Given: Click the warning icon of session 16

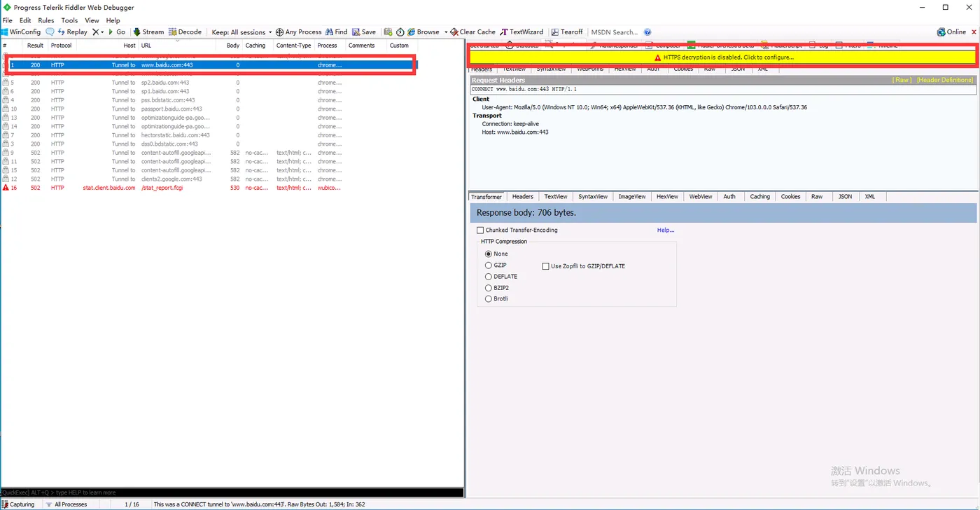Looking at the screenshot, I should [6, 188].
